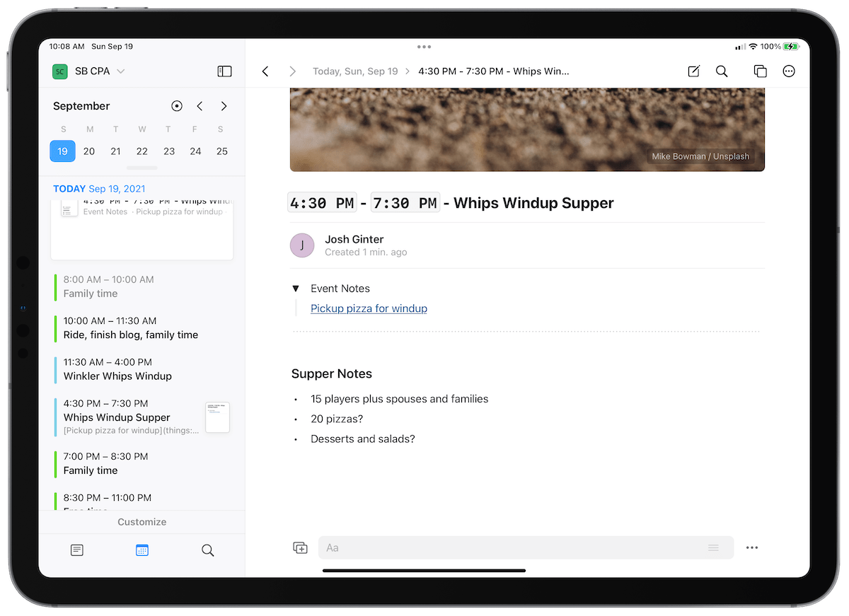Viewport: 849px width, 616px height.
Task: Open the Pickup pizza for windup link
Action: 369,308
